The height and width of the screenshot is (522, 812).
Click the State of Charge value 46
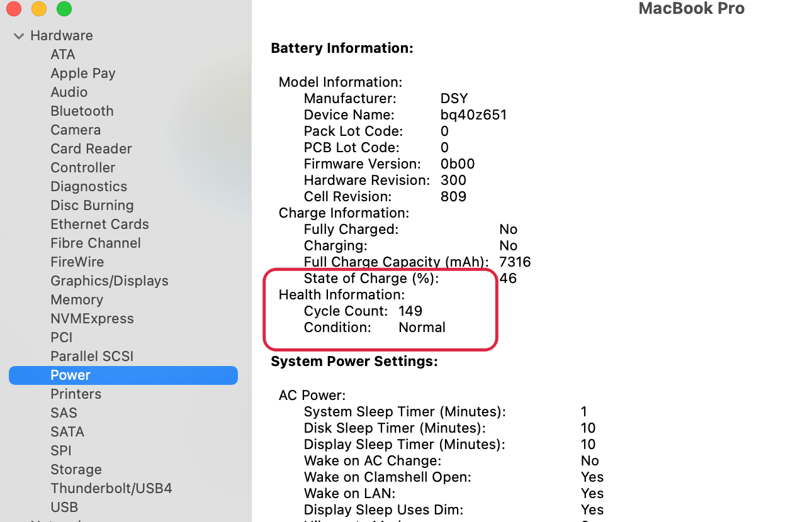(508, 278)
